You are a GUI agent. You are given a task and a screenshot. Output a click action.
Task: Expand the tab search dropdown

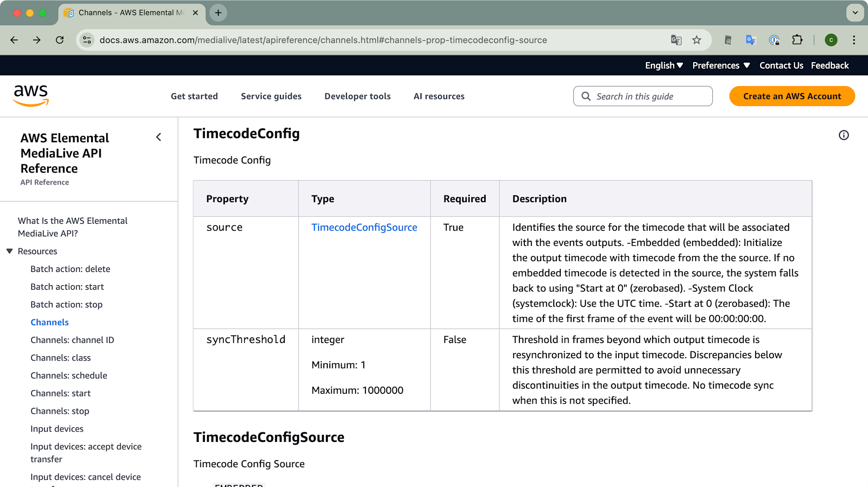855,13
